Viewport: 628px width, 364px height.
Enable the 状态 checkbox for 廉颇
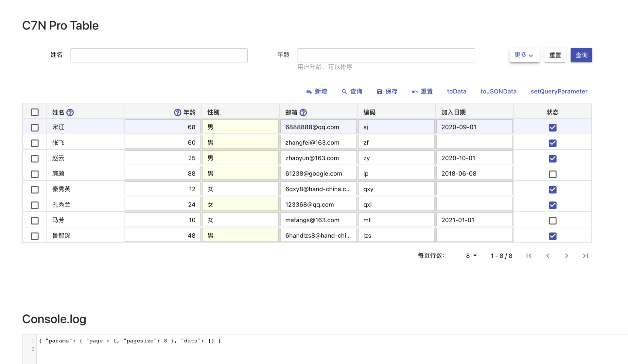(x=553, y=174)
